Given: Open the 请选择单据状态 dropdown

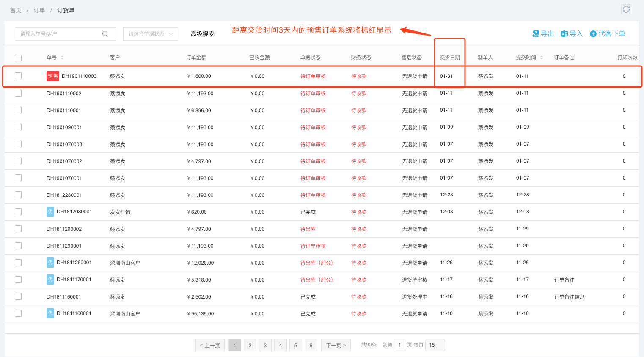Looking at the screenshot, I should [x=151, y=33].
